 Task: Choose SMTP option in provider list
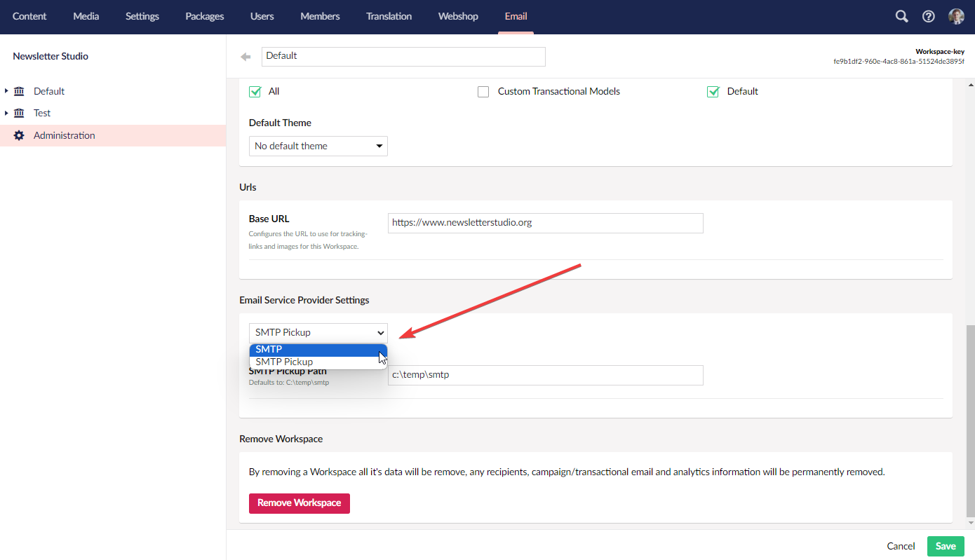(x=318, y=349)
